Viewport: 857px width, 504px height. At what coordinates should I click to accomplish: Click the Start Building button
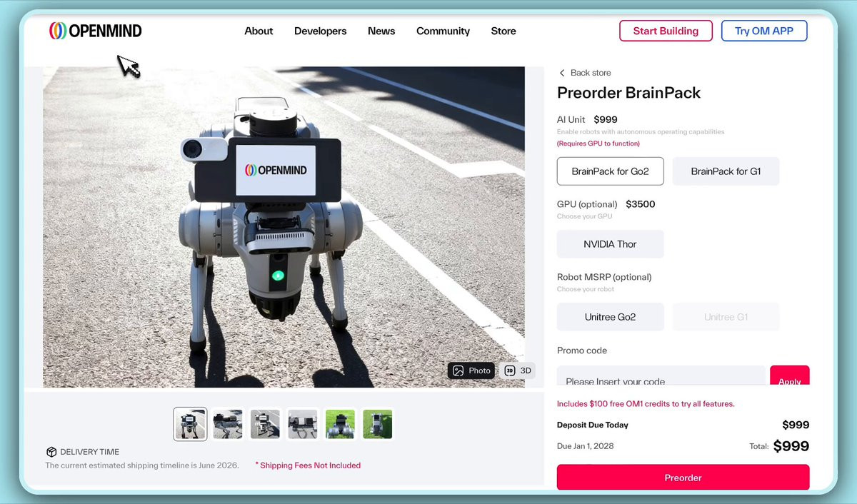tap(666, 31)
